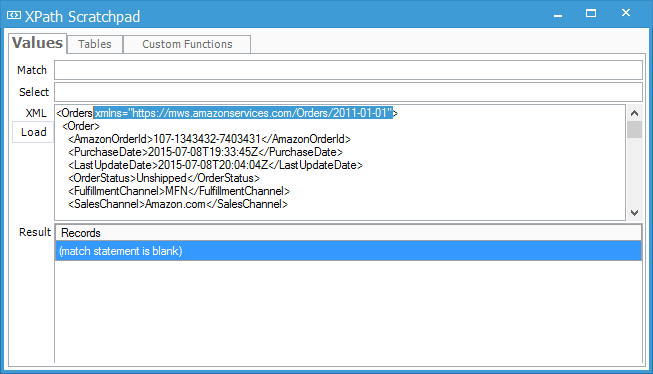The image size is (653, 374).
Task: Click into the Select input field
Action: 348,92
